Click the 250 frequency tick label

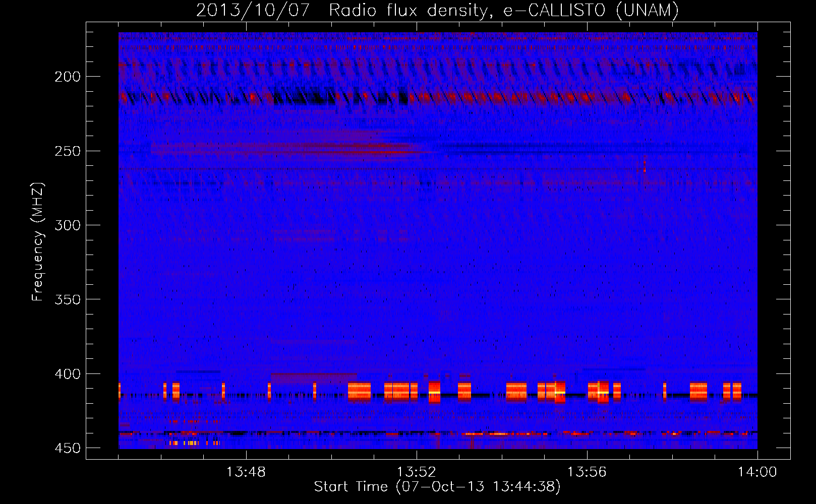68,151
